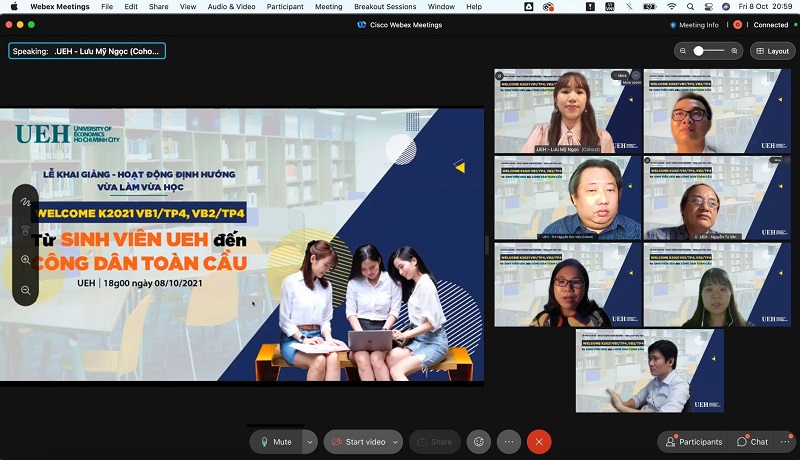The height and width of the screenshot is (460, 800).
Task: Open the Chat panel
Action: [x=753, y=442]
